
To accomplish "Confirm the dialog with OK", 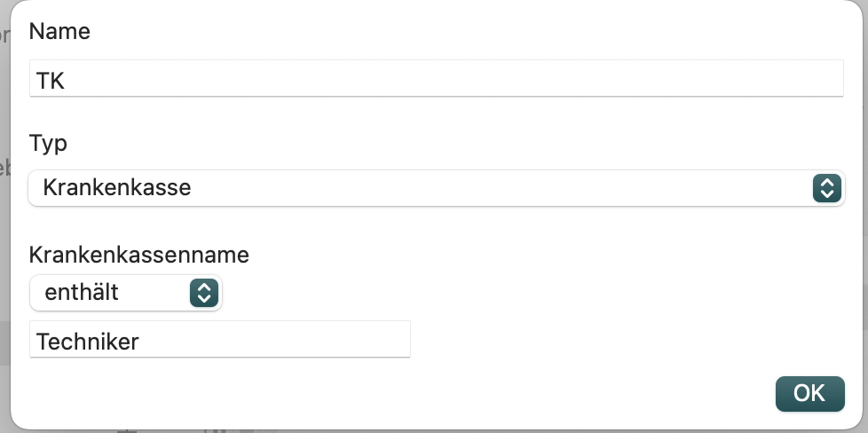I will tap(810, 394).
